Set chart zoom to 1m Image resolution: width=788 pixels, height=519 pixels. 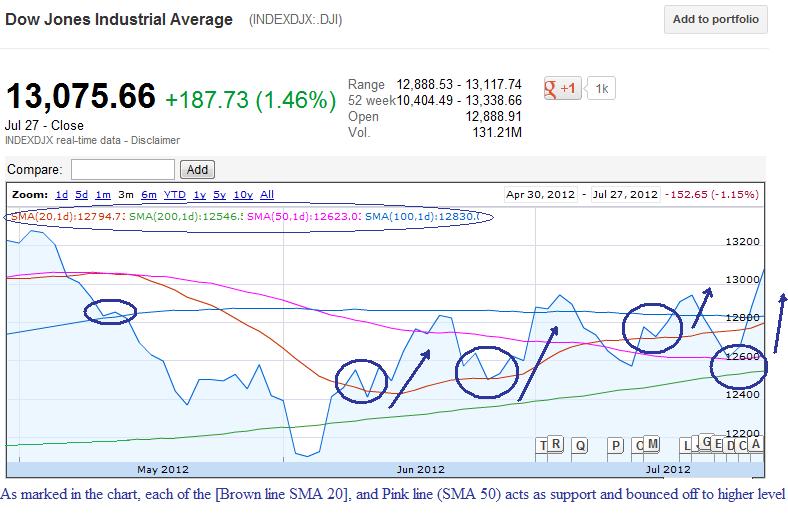[103, 195]
